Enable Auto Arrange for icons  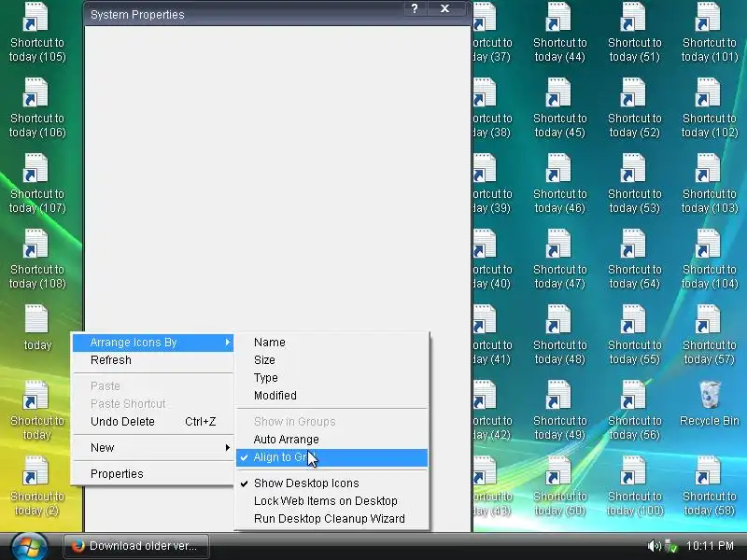coord(332,439)
